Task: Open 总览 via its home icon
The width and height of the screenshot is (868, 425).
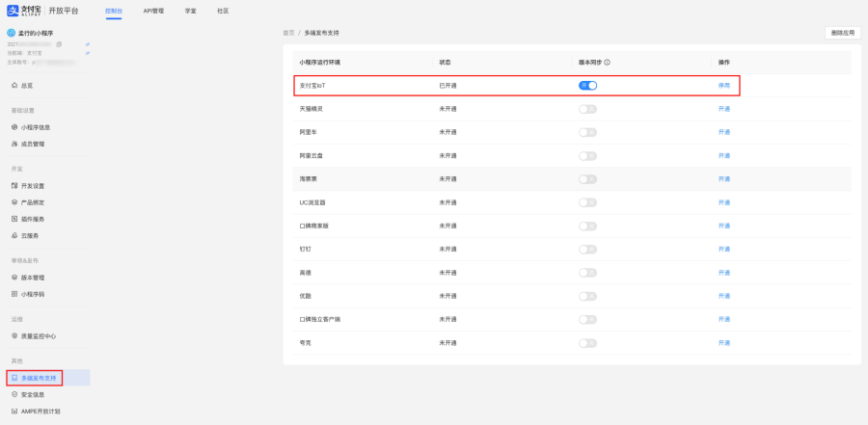Action: 14,86
